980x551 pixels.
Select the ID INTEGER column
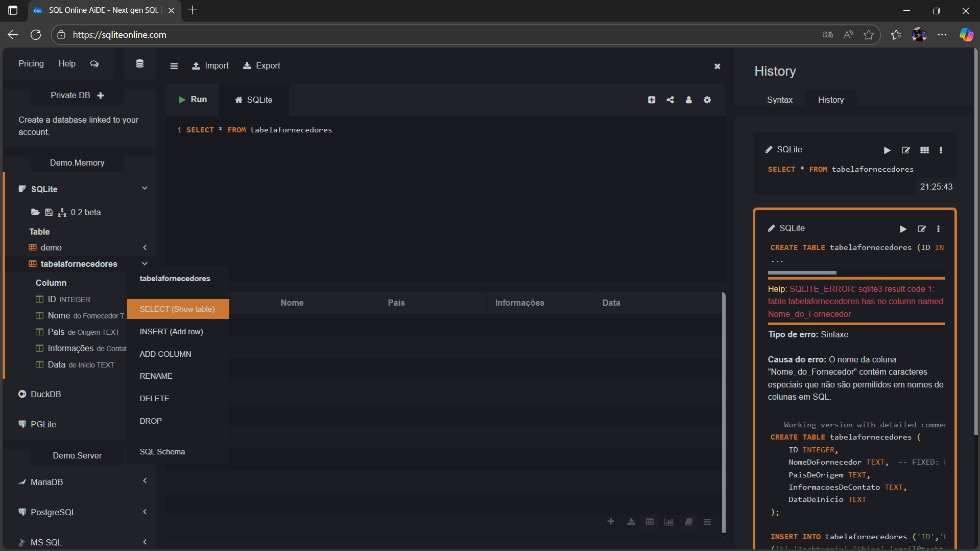(63, 300)
